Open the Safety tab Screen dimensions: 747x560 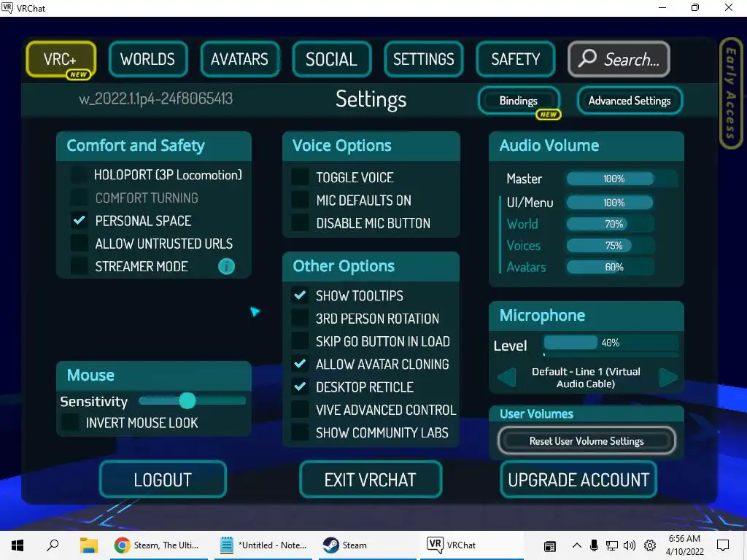pyautogui.click(x=516, y=59)
